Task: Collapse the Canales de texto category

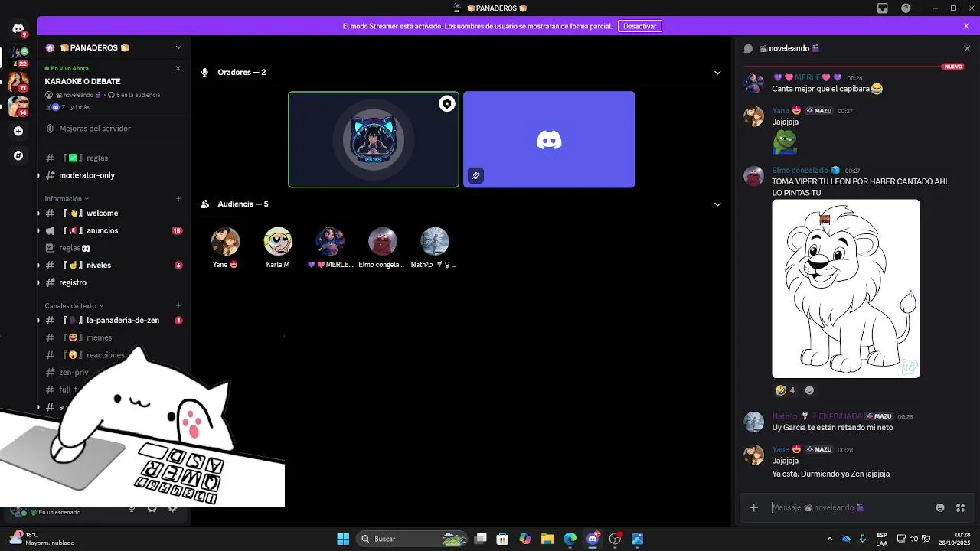Action: click(x=74, y=305)
